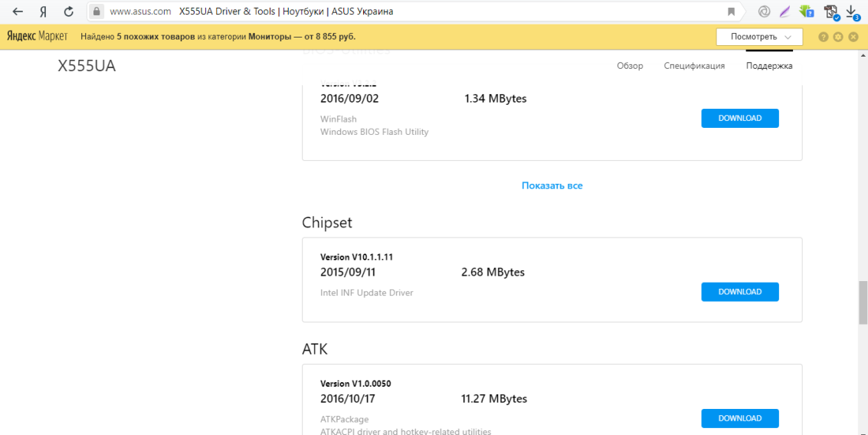
Task: Open the Yandex Market bar help icon
Action: pyautogui.click(x=824, y=37)
